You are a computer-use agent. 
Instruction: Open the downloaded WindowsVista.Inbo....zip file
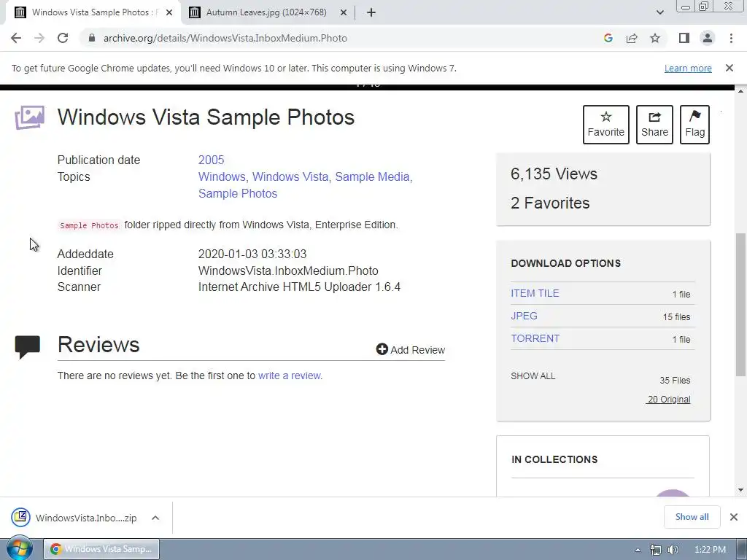coord(74,518)
